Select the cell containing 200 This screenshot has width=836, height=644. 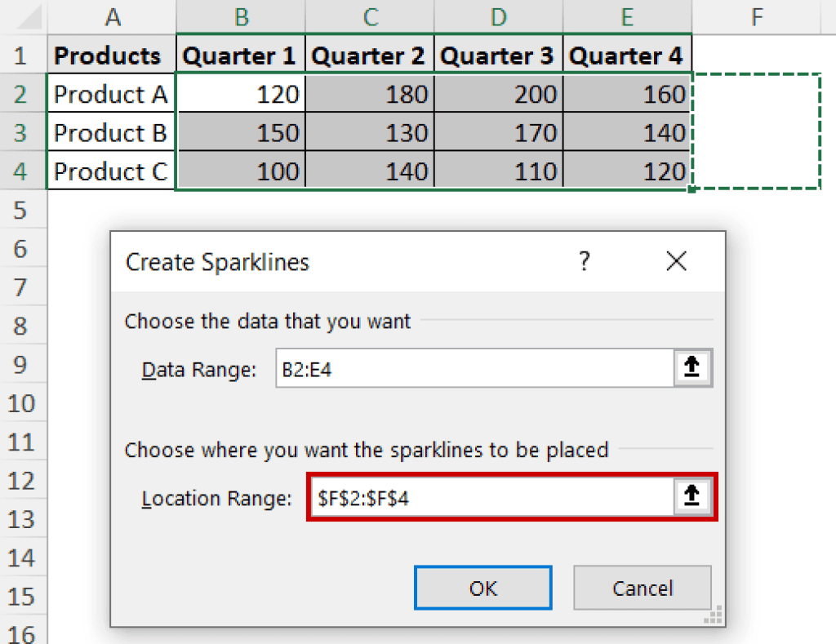(498, 93)
